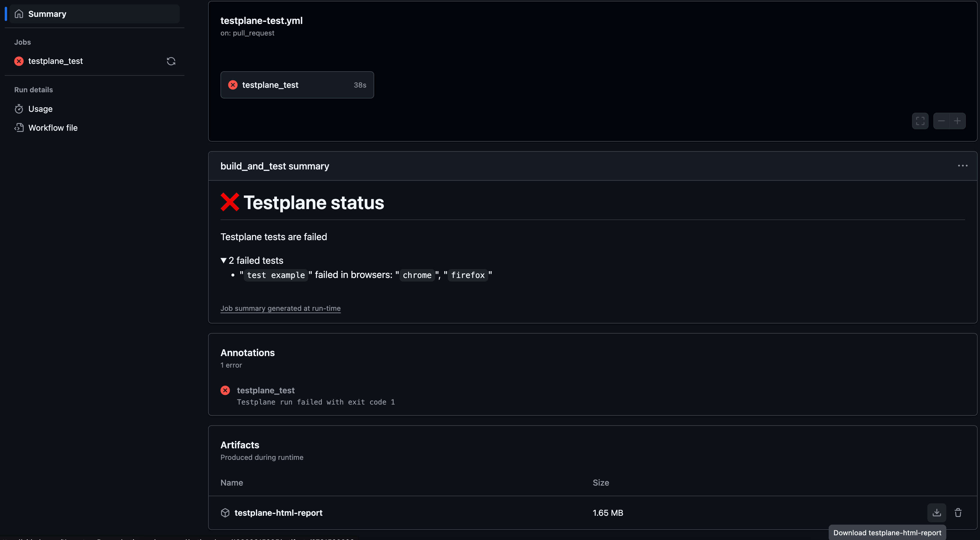Delete the testplane-html-report artifact
This screenshot has height=540, width=980.
click(958, 512)
